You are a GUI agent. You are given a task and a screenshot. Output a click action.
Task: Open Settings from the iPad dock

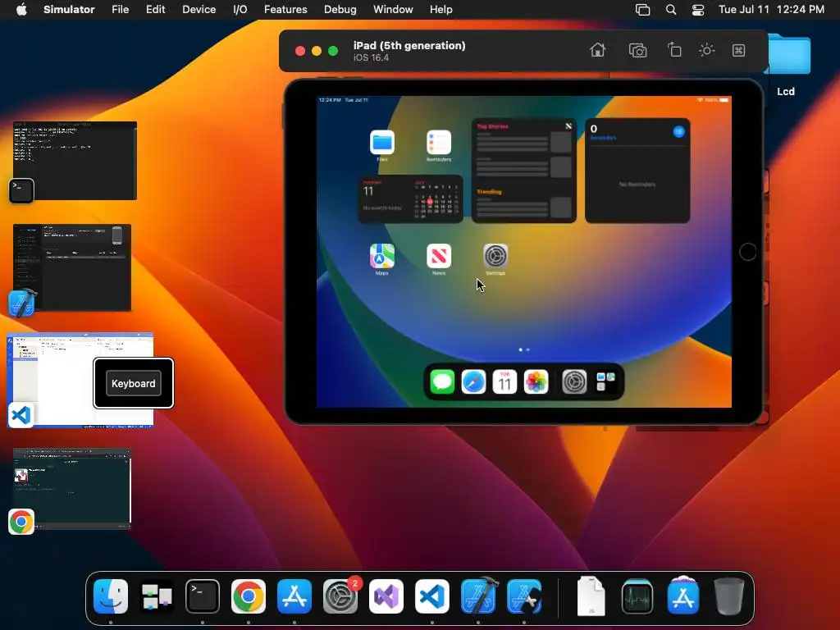click(574, 382)
